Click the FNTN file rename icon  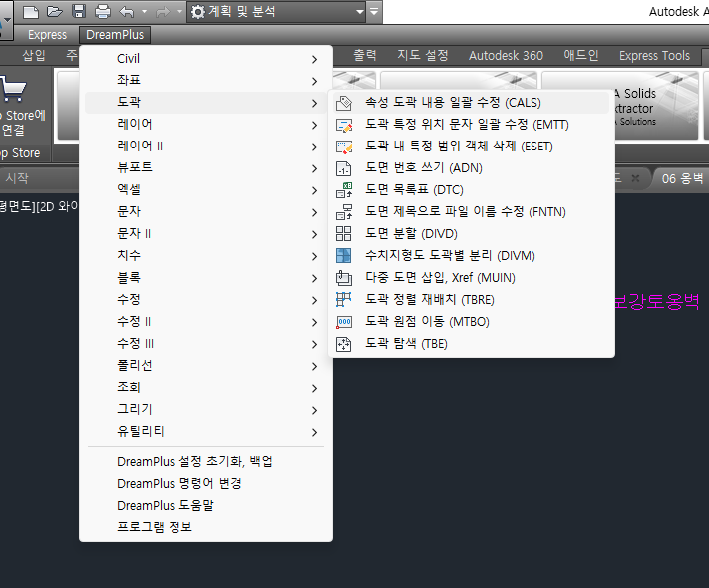344,212
